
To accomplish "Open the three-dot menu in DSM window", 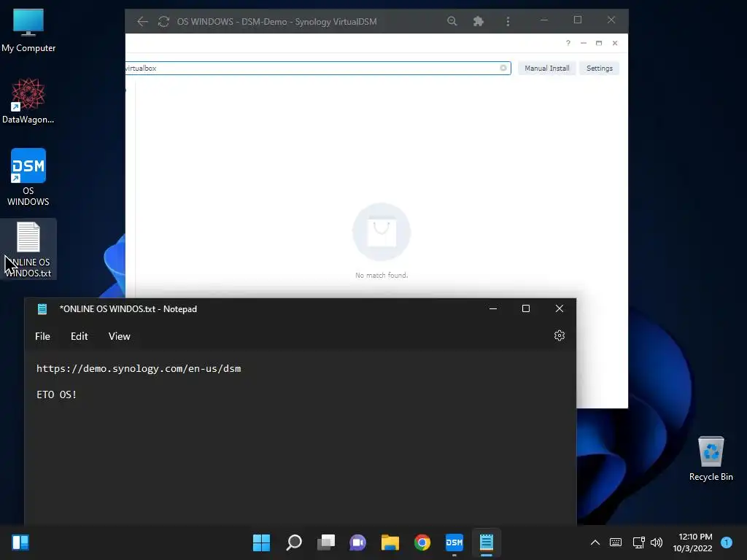I will point(508,21).
